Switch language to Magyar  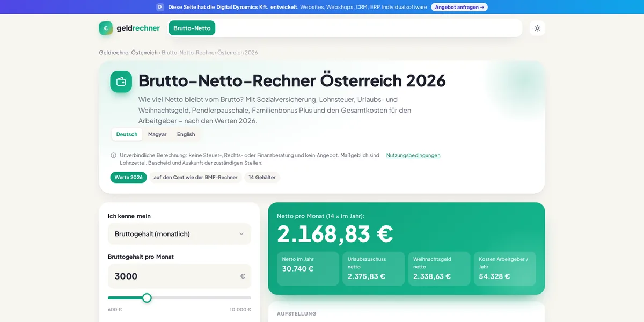click(x=157, y=134)
